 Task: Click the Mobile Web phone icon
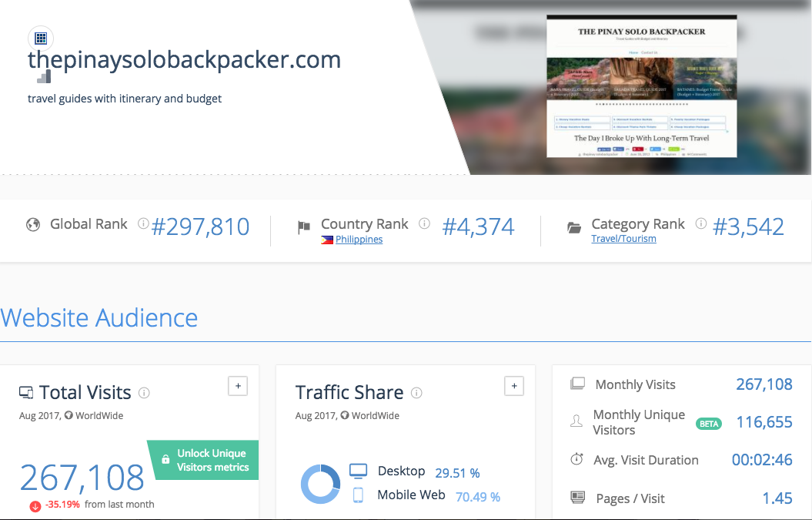358,495
